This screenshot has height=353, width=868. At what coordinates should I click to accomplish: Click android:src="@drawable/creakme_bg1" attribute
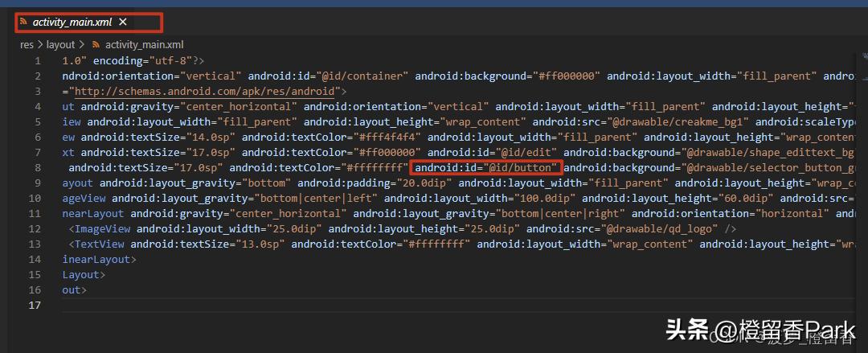641,122
